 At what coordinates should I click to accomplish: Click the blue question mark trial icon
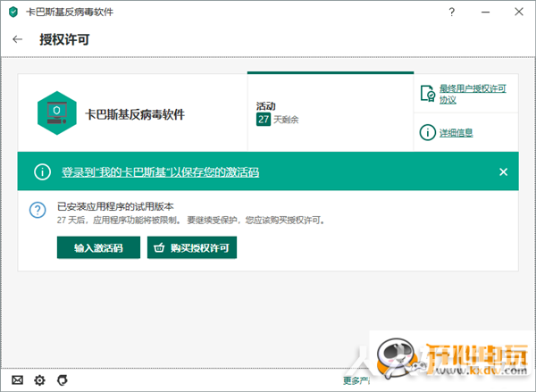(38, 210)
